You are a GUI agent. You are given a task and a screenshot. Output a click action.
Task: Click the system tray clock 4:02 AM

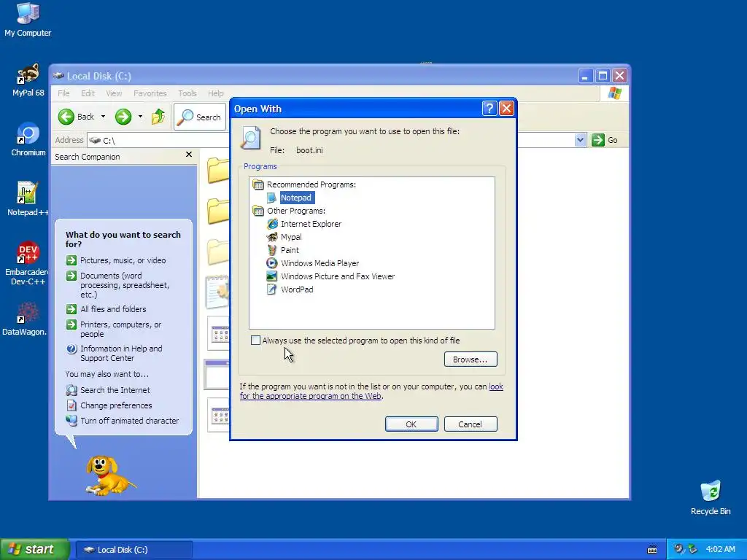(x=720, y=549)
